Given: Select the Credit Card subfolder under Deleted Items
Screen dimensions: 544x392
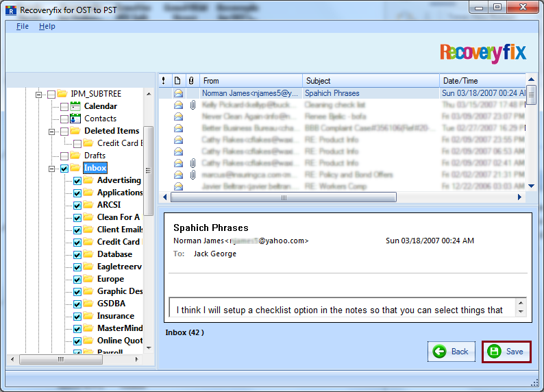Looking at the screenshot, I should [120, 143].
